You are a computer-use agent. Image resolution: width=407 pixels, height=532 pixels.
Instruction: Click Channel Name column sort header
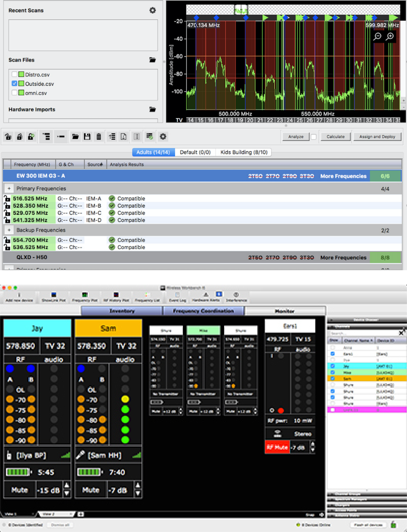358,340
